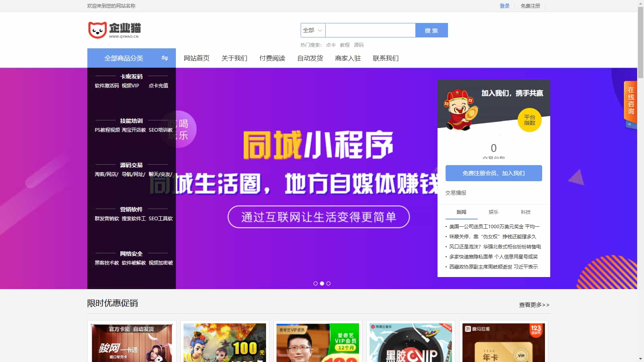
Task: Click 免费注册会员，加入我们 button
Action: [x=493, y=173]
